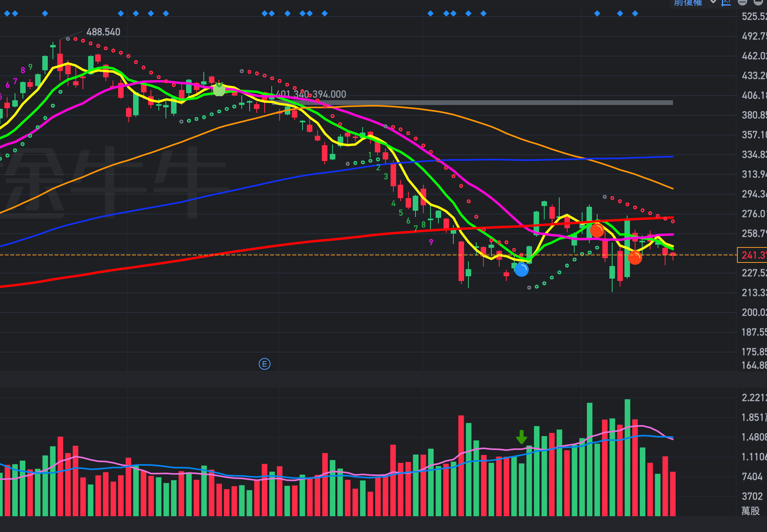Click the rightmost blue diamond event marker

coord(635,13)
